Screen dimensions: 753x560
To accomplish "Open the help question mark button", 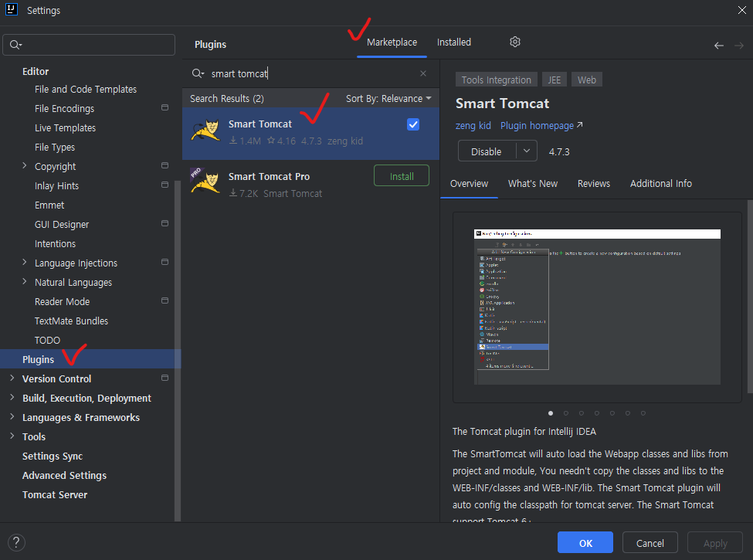I will click(x=16, y=542).
